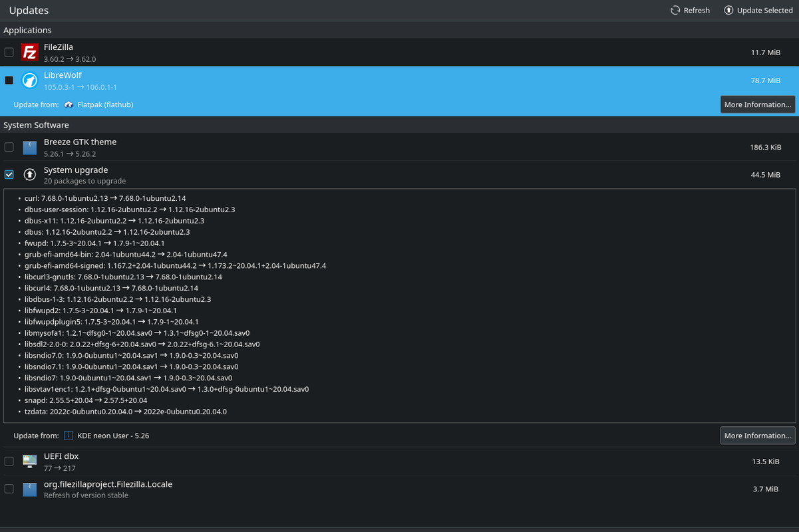Click the FileZilla application icon
The height and width of the screenshot is (532, 799).
click(29, 52)
